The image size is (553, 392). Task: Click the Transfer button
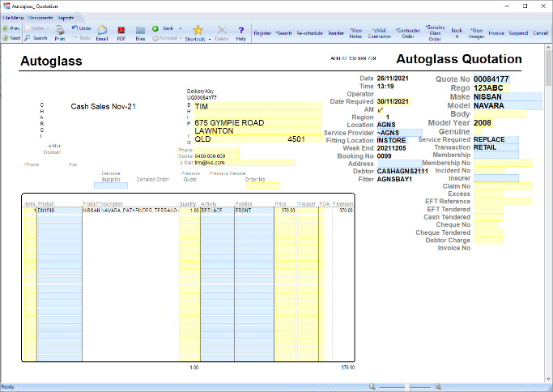pos(336,33)
